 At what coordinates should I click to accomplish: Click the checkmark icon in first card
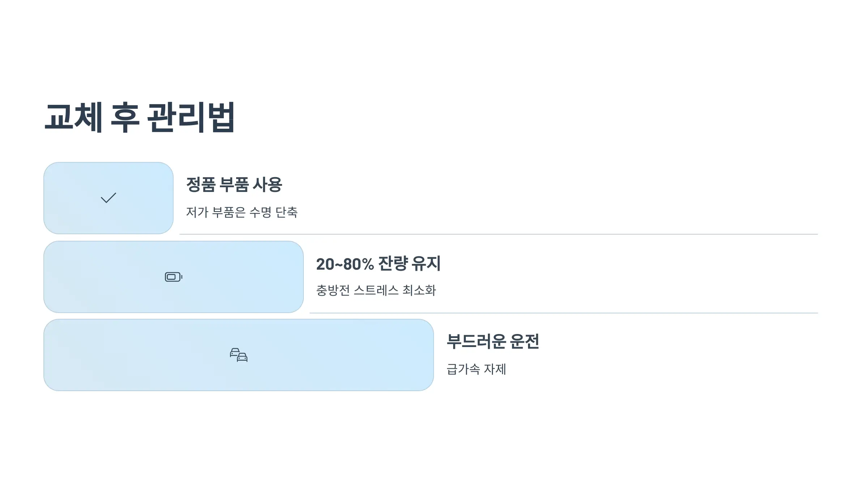pos(109,198)
